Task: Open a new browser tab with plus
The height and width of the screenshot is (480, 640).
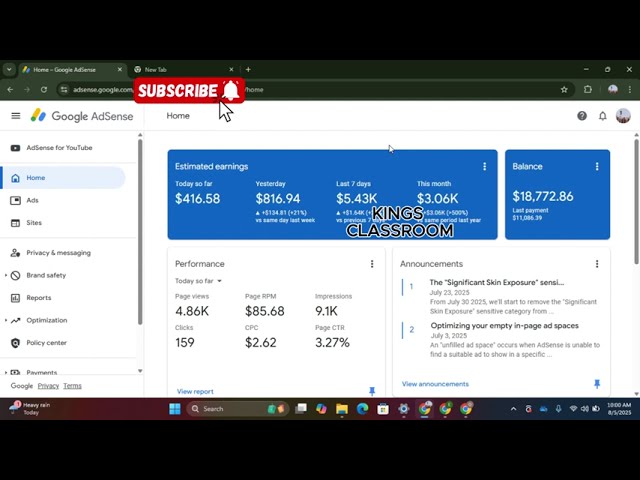Action: pos(248,70)
